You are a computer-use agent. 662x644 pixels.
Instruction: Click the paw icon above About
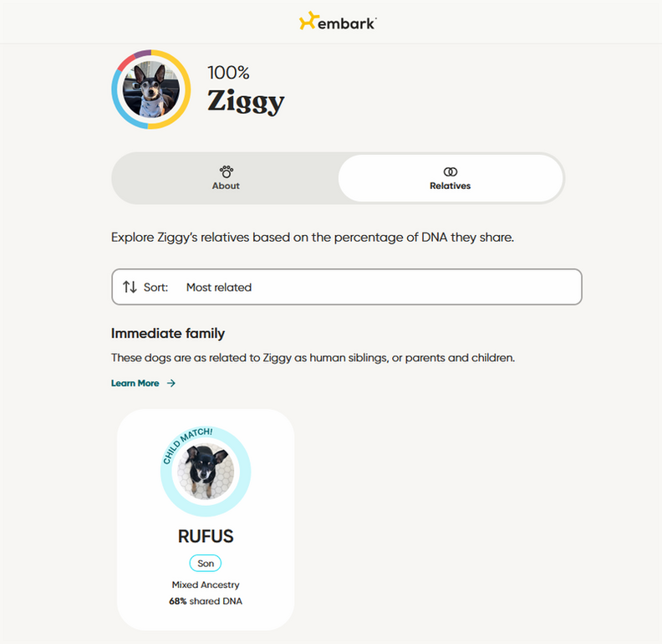coord(226,171)
